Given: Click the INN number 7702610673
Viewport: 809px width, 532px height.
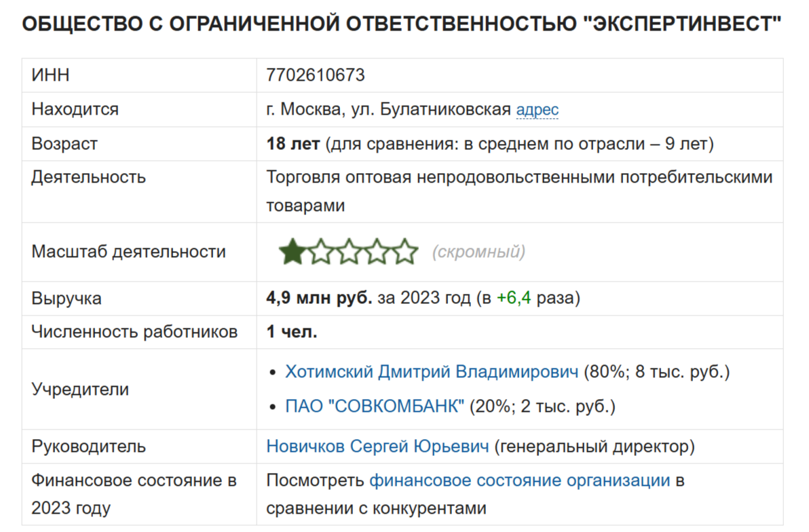Looking at the screenshot, I should pyautogui.click(x=316, y=75).
